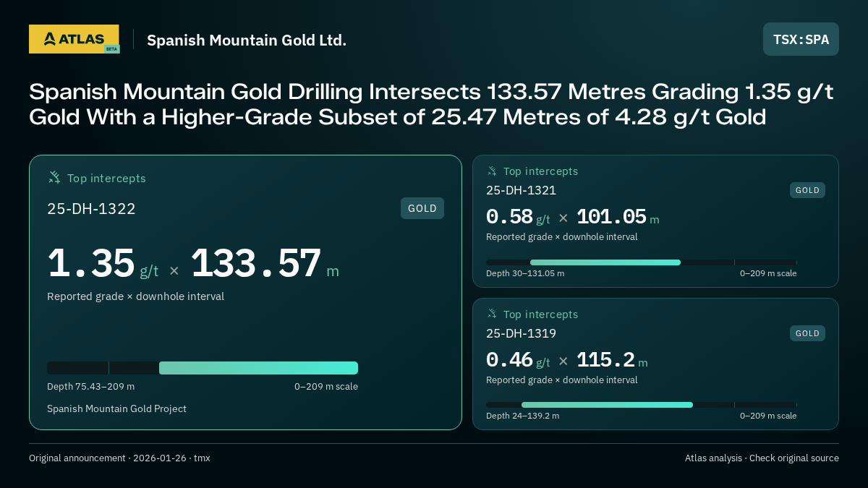
Task: Click the Depth 30–131.05 m label
Action: tap(525, 273)
